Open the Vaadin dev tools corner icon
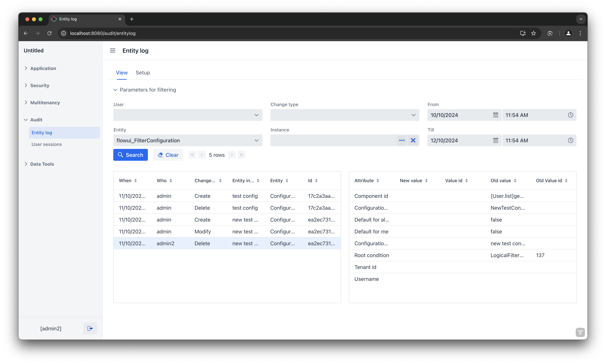The image size is (606, 364). 580,332
